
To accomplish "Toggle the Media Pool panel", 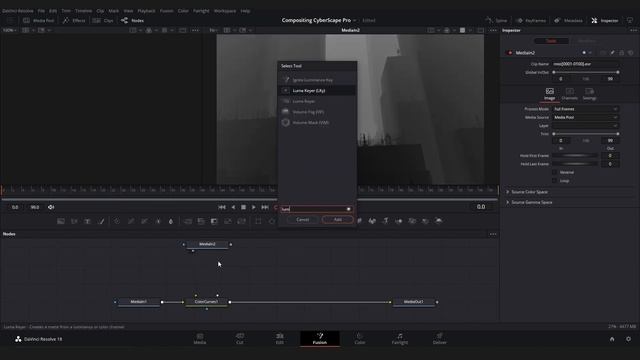I will [x=38, y=20].
